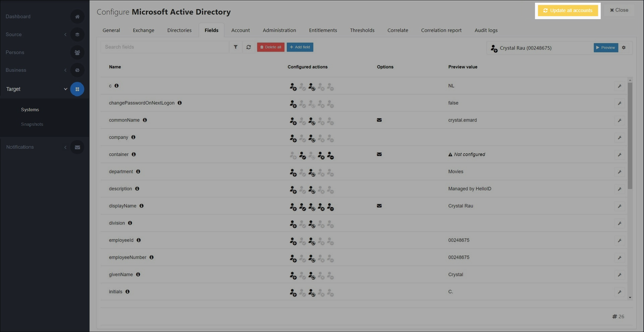Edit the employeeId field wrench
The image size is (644, 332).
pyautogui.click(x=620, y=240)
